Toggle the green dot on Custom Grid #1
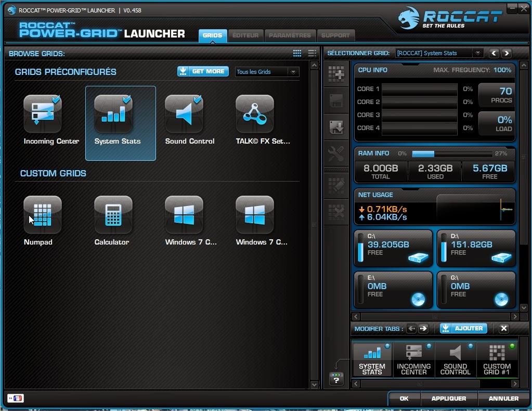Image resolution: width=532 pixels, height=411 pixels. [x=511, y=345]
